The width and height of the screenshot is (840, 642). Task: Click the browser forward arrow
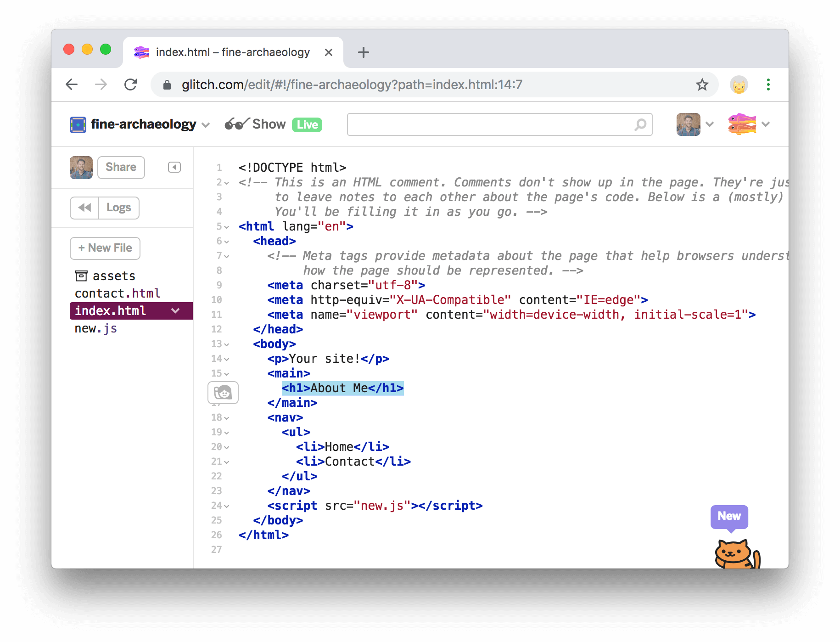pyautogui.click(x=101, y=84)
